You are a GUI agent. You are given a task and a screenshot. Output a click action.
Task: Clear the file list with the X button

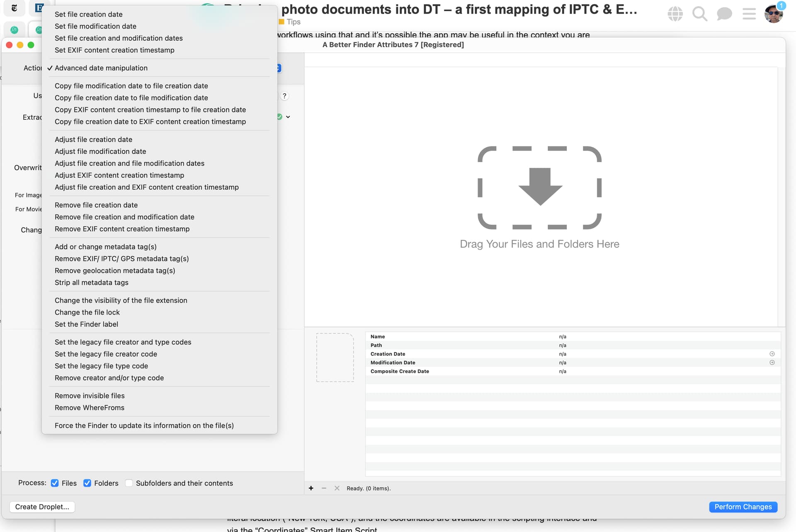(337, 488)
